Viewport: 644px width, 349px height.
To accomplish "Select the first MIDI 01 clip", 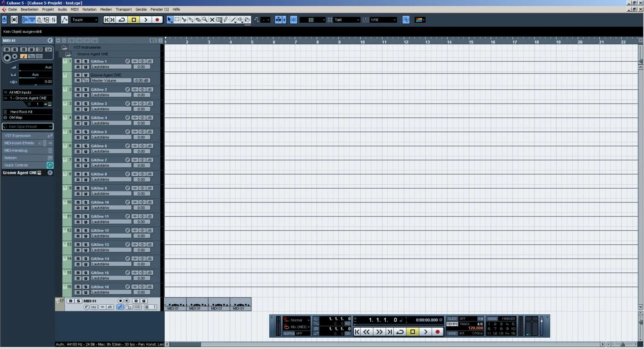I will [175, 304].
